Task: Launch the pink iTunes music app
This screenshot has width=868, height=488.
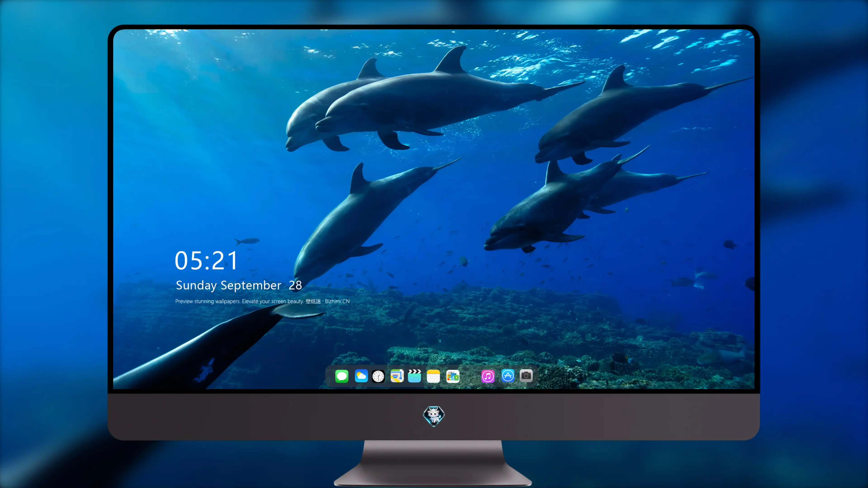Action: coord(488,376)
